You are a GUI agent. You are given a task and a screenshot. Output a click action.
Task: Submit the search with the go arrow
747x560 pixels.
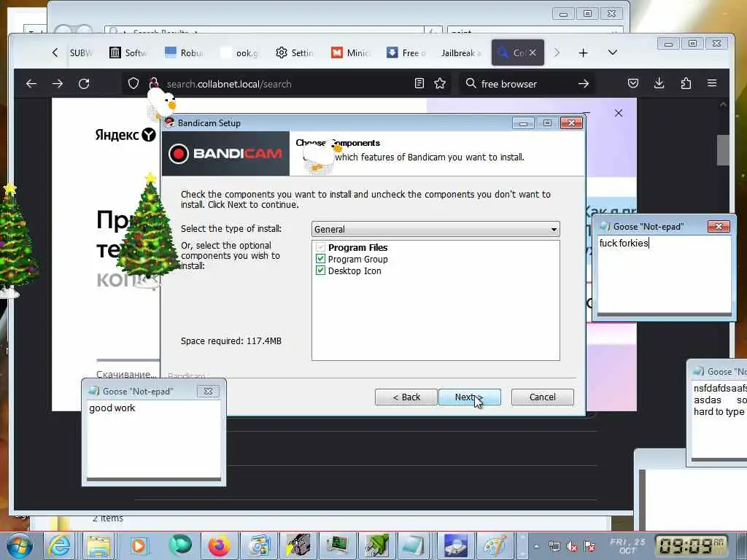click(583, 84)
